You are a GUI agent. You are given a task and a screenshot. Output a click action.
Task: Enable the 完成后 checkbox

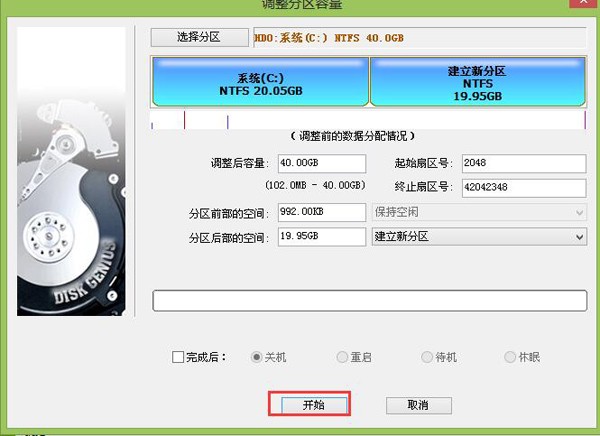[178, 357]
